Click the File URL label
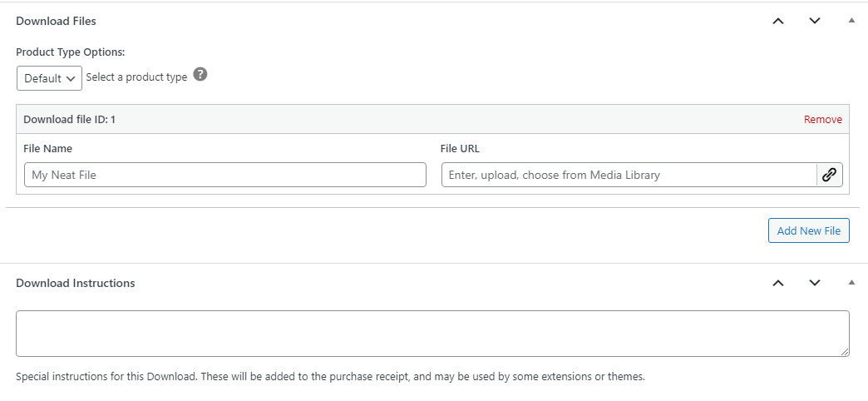This screenshot has height=401, width=868. point(460,148)
